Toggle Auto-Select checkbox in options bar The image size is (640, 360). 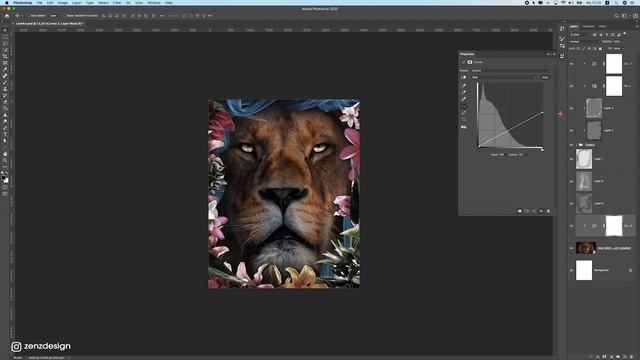click(x=29, y=16)
